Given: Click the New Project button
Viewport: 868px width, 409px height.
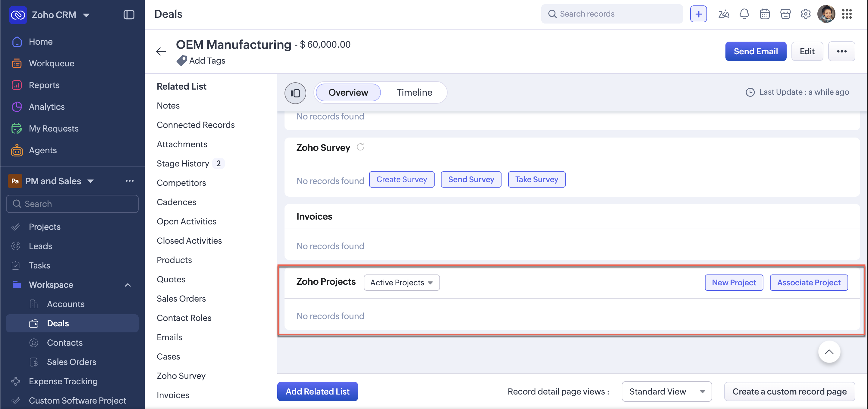Looking at the screenshot, I should (x=734, y=283).
